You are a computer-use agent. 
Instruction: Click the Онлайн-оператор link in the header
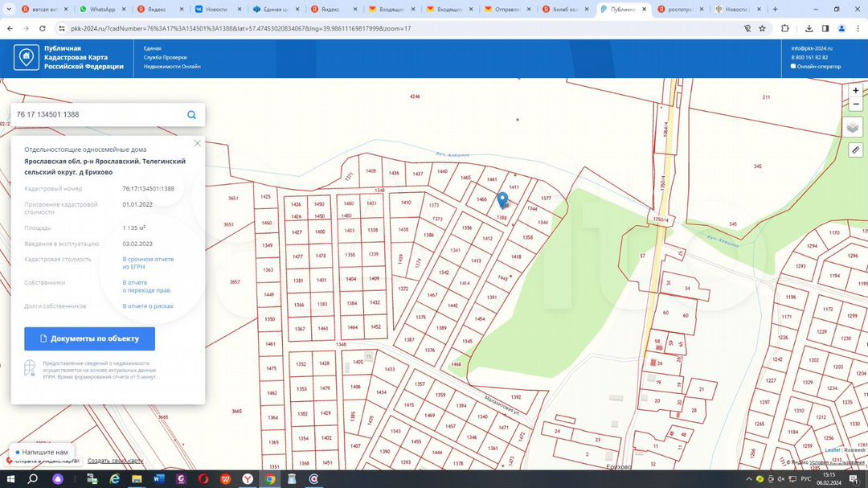point(818,67)
